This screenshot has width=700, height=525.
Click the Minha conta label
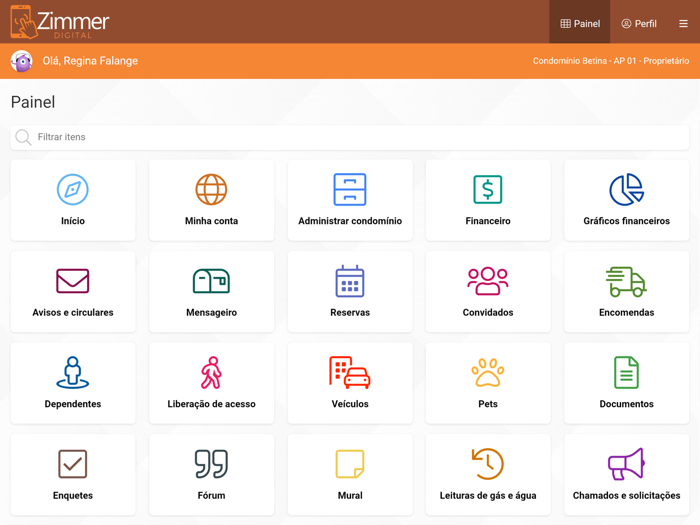click(x=211, y=221)
